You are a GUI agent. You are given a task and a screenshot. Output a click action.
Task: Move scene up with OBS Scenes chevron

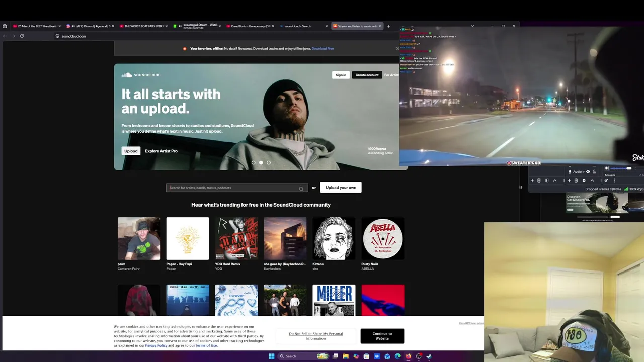555,180
